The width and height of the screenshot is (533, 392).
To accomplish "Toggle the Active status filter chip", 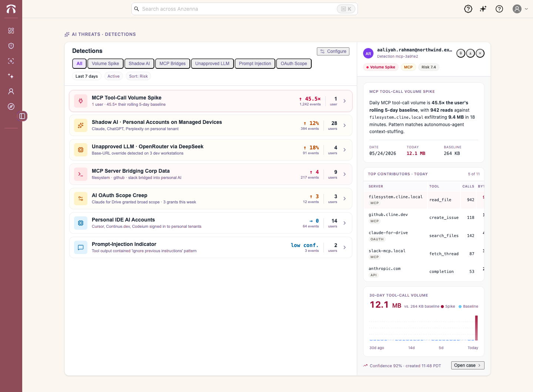I will tap(114, 76).
